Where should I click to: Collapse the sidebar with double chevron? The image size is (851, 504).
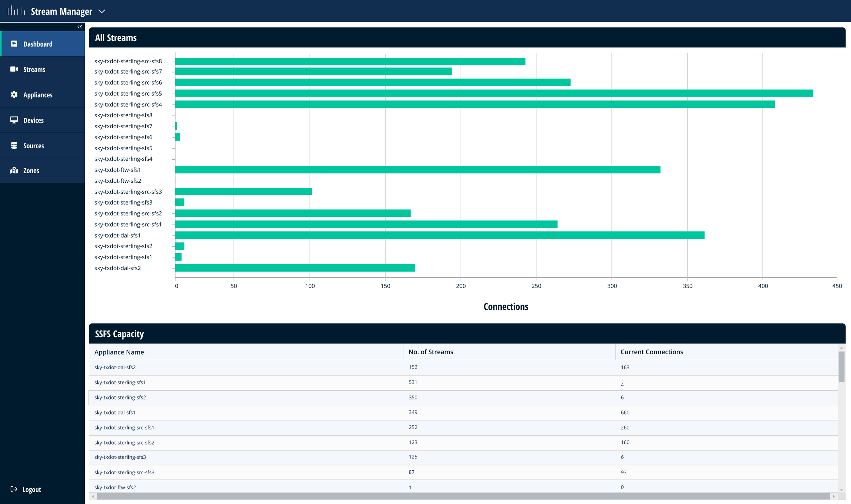(x=80, y=27)
